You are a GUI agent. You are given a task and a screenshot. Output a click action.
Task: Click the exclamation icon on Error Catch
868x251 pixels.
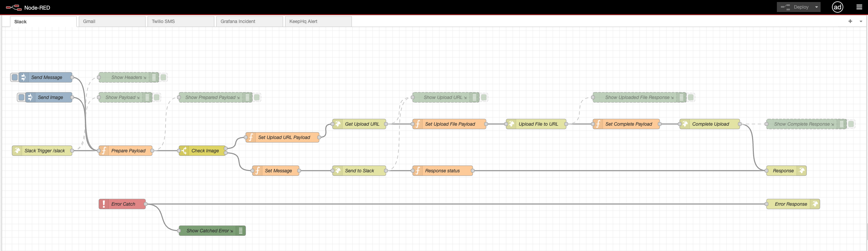coord(104,204)
